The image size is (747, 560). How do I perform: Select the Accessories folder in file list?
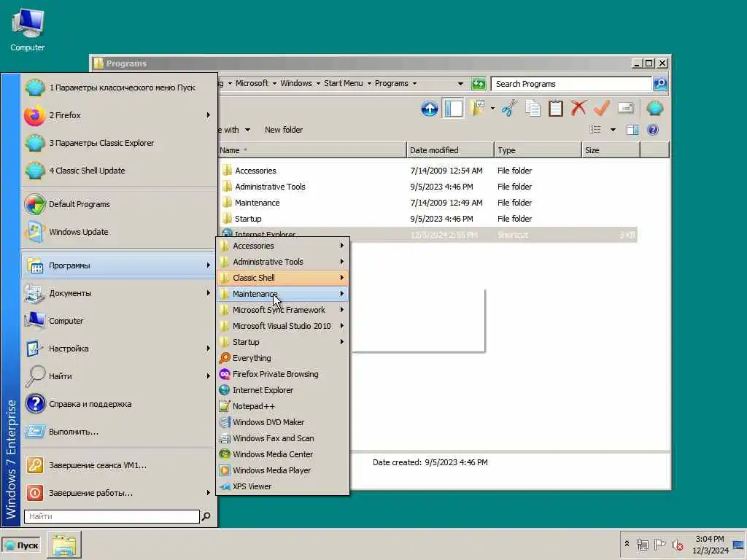point(255,171)
